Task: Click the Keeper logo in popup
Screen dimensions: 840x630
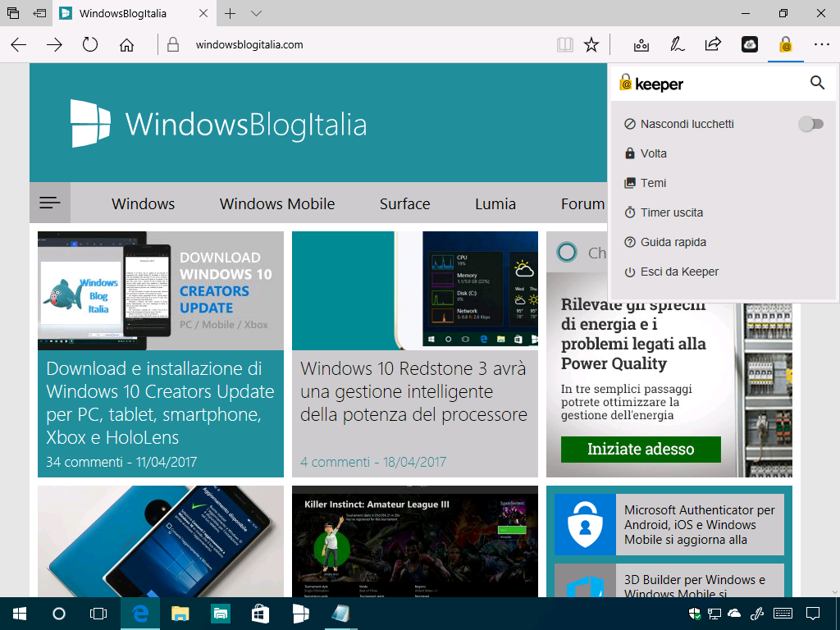Action: pyautogui.click(x=651, y=84)
